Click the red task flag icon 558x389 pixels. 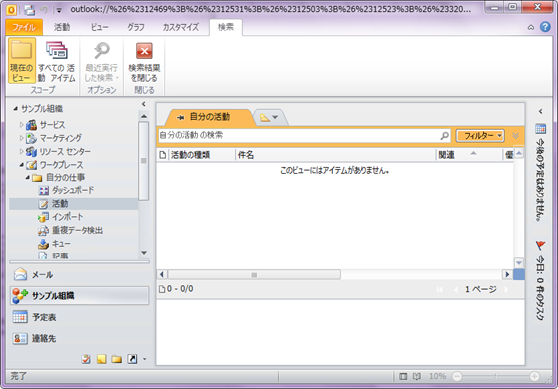pyautogui.click(x=541, y=245)
